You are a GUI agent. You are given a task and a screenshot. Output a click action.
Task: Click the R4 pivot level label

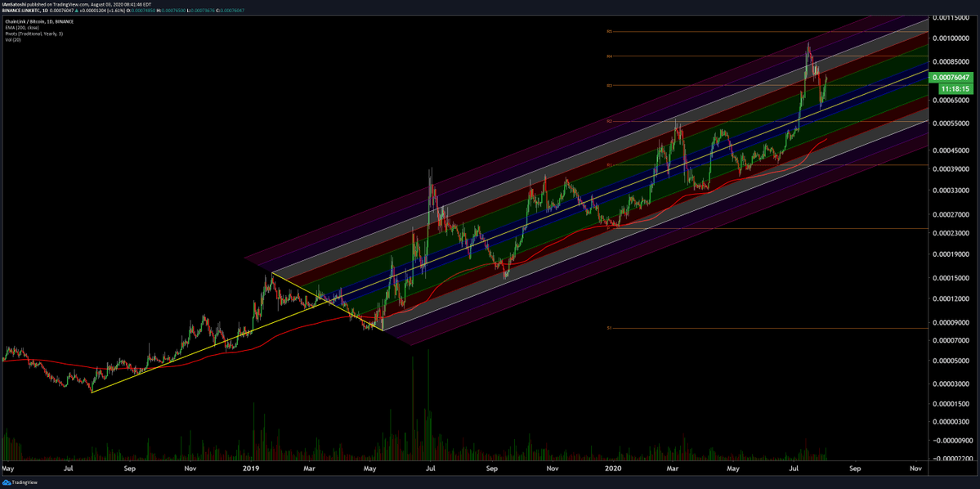(610, 56)
